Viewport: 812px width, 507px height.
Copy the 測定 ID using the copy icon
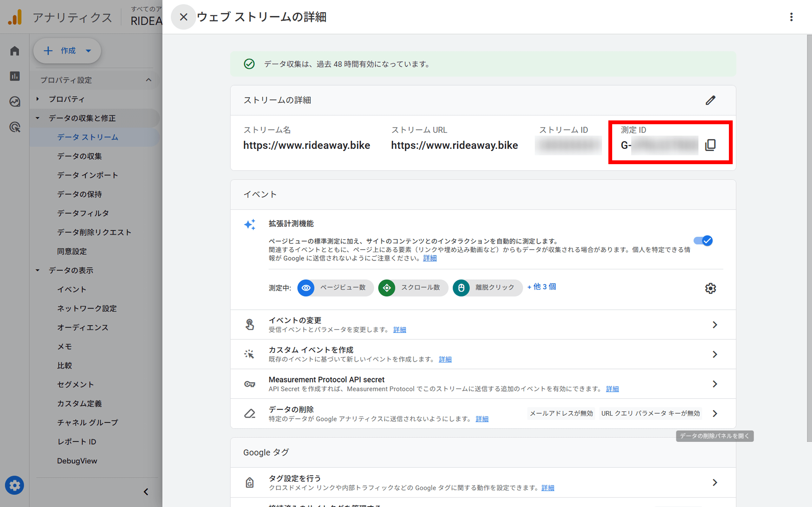click(x=710, y=145)
